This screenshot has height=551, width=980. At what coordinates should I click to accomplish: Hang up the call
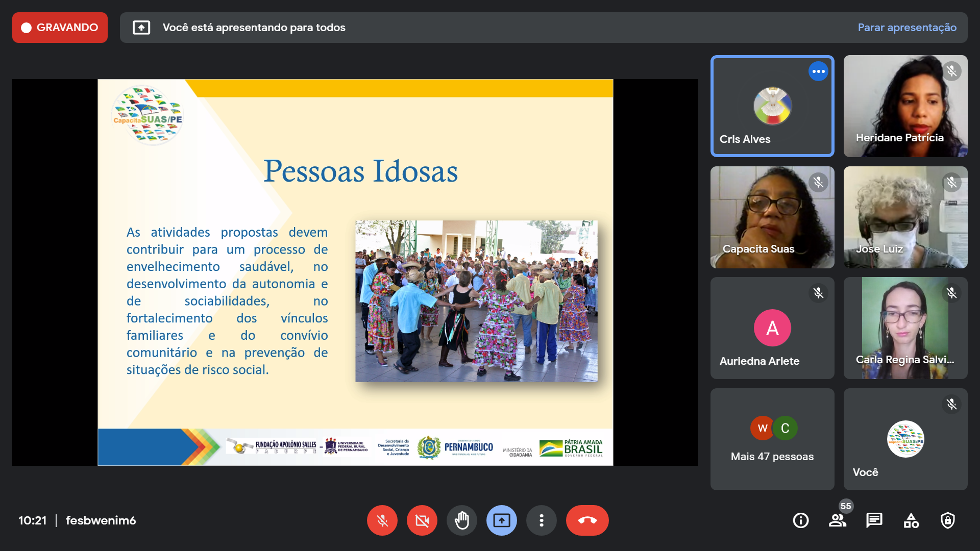587,520
